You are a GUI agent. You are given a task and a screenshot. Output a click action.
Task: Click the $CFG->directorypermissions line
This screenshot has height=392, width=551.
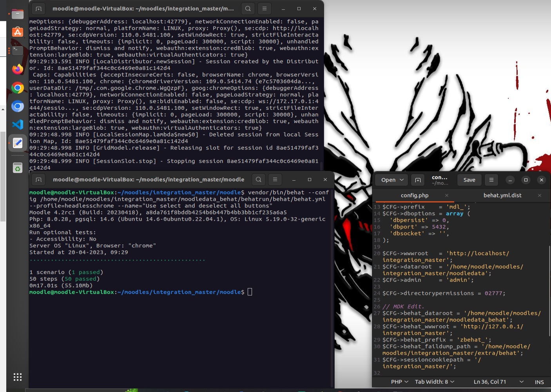point(444,293)
